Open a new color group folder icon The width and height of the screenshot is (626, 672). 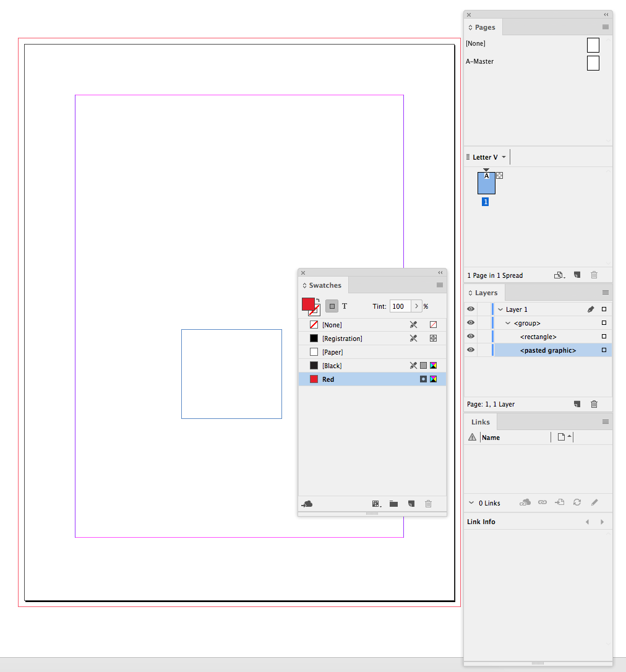(393, 504)
